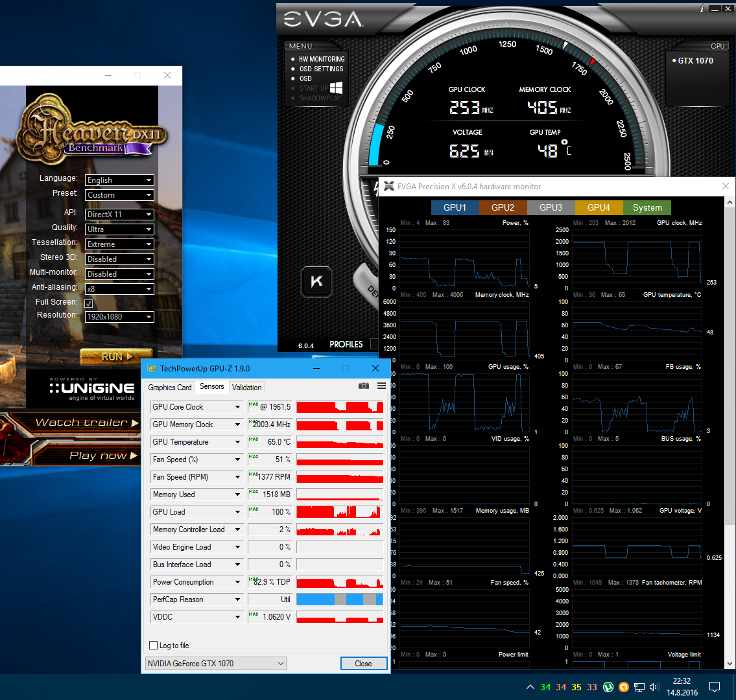Toggle the Full Screen checkbox in Heaven

pos(89,303)
